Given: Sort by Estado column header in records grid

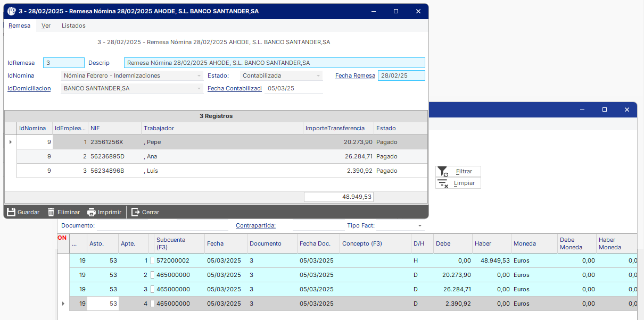Looking at the screenshot, I should (x=400, y=128).
